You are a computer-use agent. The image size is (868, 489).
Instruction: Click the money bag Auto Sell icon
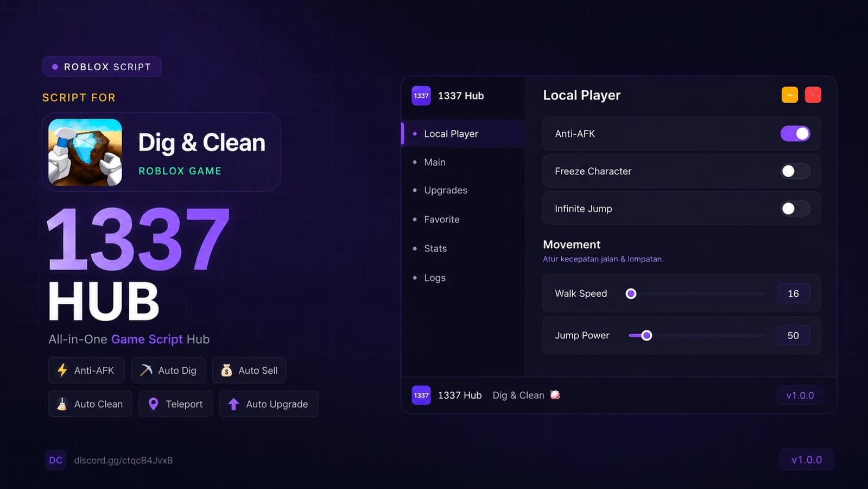[x=226, y=370]
